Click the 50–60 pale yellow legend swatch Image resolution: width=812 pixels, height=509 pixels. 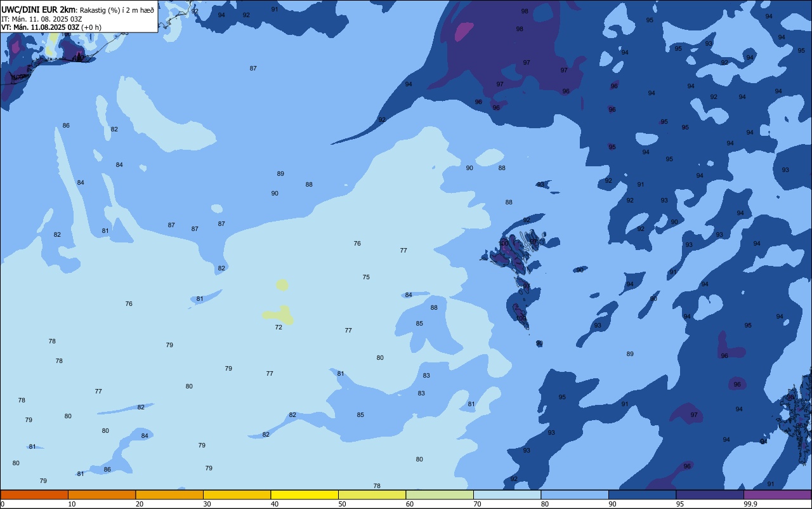(x=372, y=494)
